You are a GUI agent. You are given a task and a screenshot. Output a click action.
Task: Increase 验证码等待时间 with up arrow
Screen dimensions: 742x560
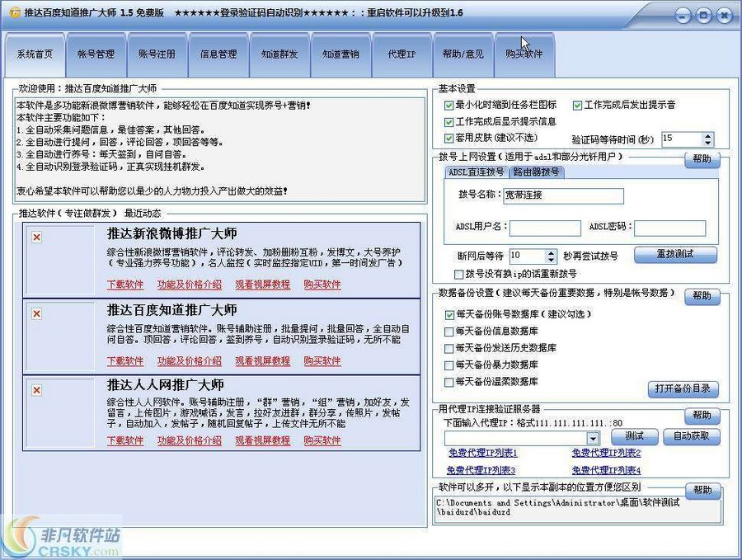click(707, 135)
